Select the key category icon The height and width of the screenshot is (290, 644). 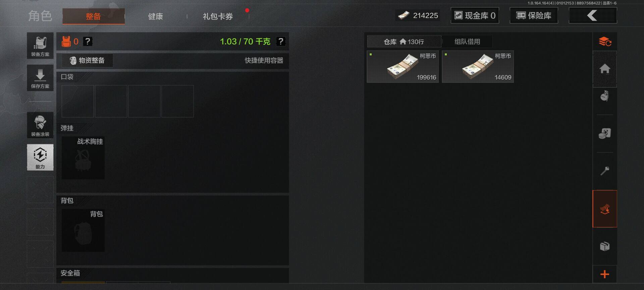coord(605,171)
